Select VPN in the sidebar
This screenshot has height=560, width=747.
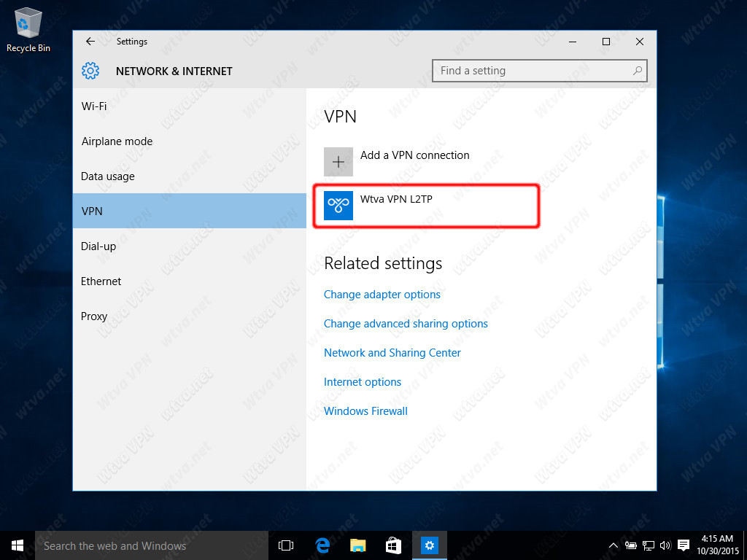[190, 211]
